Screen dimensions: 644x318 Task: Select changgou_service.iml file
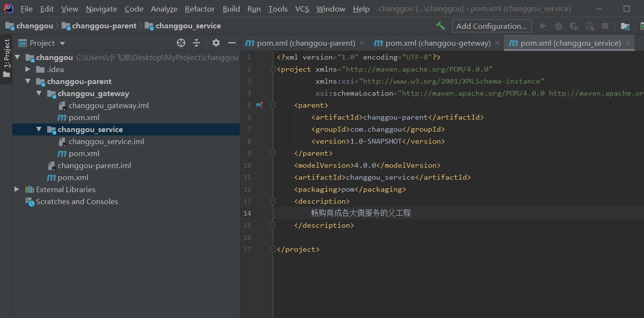coord(106,141)
